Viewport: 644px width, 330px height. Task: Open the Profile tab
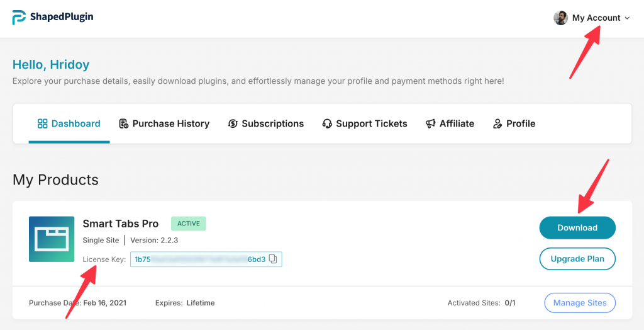pos(514,123)
